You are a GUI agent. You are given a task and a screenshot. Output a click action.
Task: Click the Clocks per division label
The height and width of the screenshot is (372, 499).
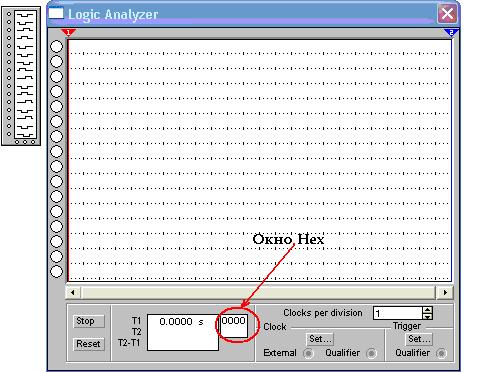click(x=323, y=313)
